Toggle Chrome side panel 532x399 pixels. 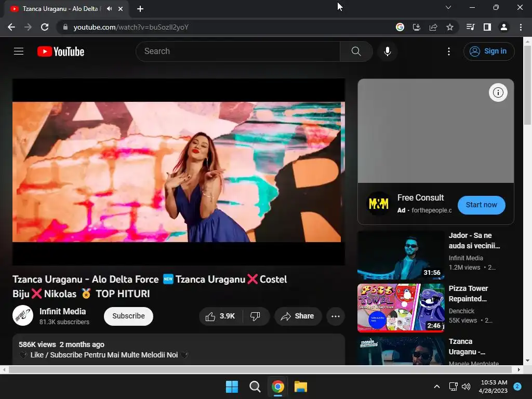(x=487, y=27)
